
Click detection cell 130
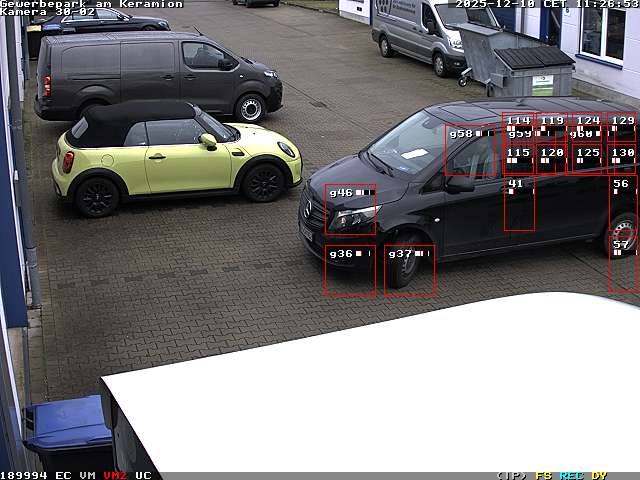622,158
